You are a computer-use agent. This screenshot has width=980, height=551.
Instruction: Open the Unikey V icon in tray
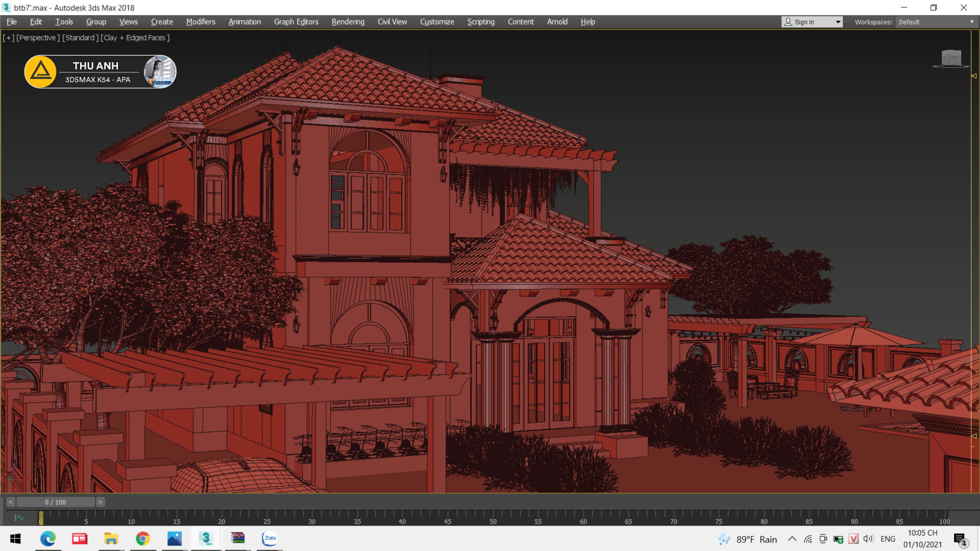point(853,539)
